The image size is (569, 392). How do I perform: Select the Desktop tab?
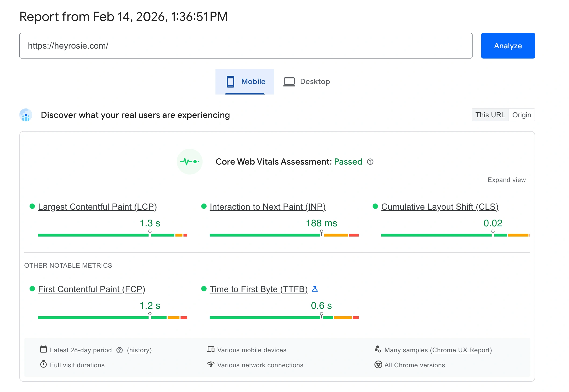coord(307,81)
